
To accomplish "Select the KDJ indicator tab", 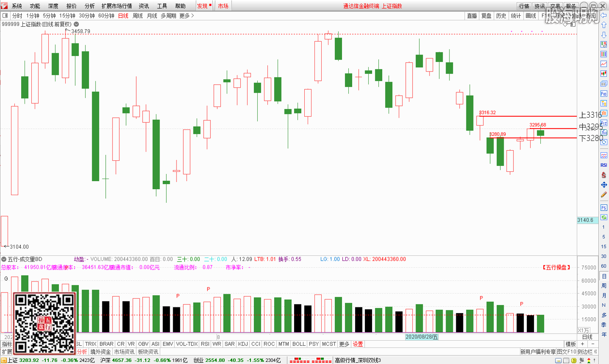I will tap(243, 344).
